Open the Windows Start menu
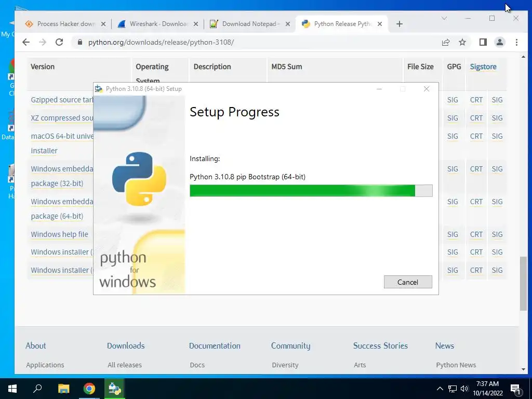The image size is (532, 399). pyautogui.click(x=12, y=389)
